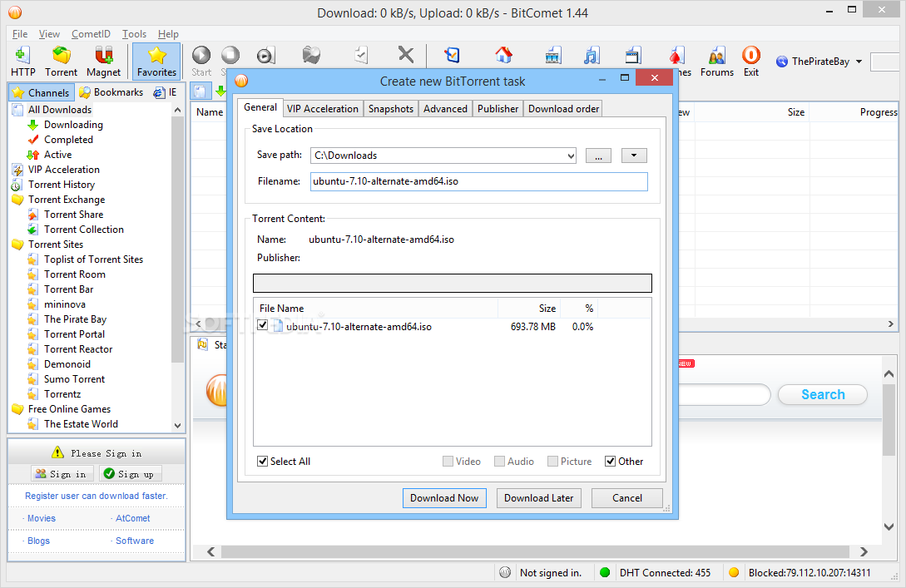Open The Pirate Bay site entry
This screenshot has width=906, height=588.
[75, 319]
